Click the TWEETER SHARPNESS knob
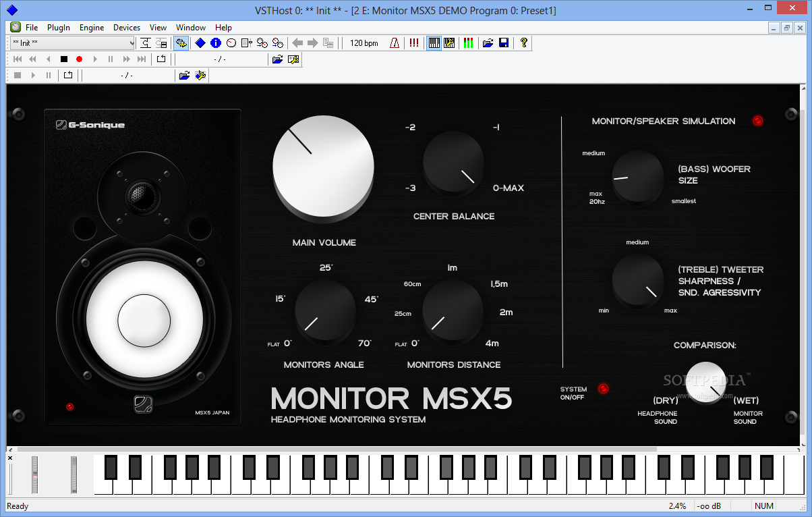 point(637,281)
